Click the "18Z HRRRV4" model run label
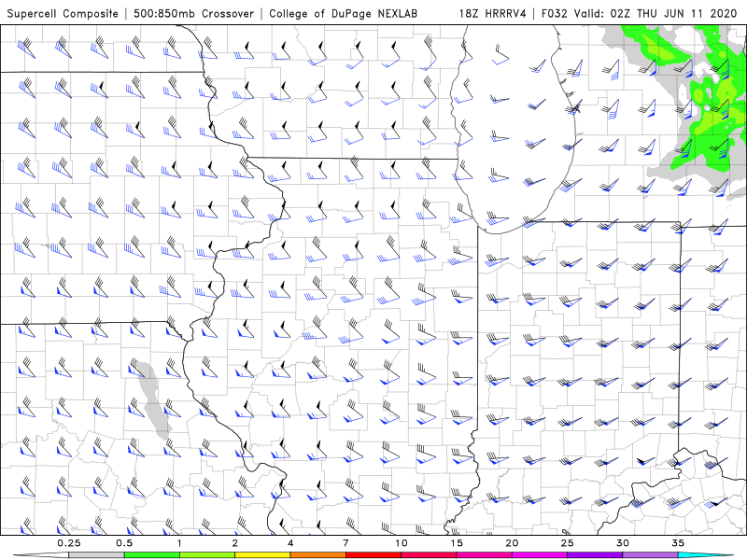Viewport: 747px width, 560px height. (x=493, y=13)
